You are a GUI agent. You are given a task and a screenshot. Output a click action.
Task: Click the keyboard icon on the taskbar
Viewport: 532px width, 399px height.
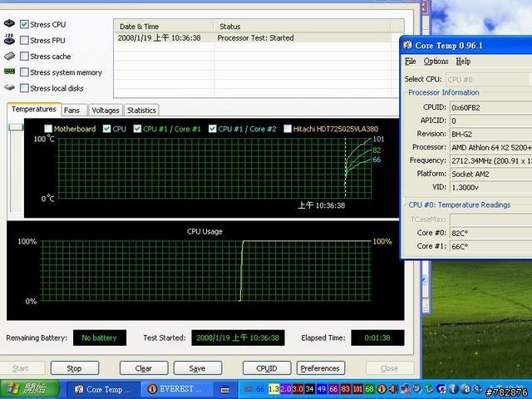point(225,390)
